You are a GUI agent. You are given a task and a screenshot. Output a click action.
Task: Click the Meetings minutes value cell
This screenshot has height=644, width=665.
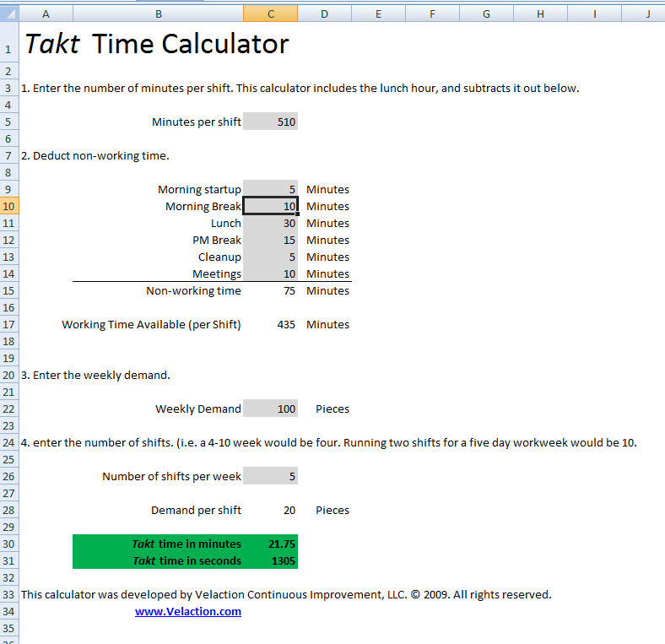tap(271, 273)
